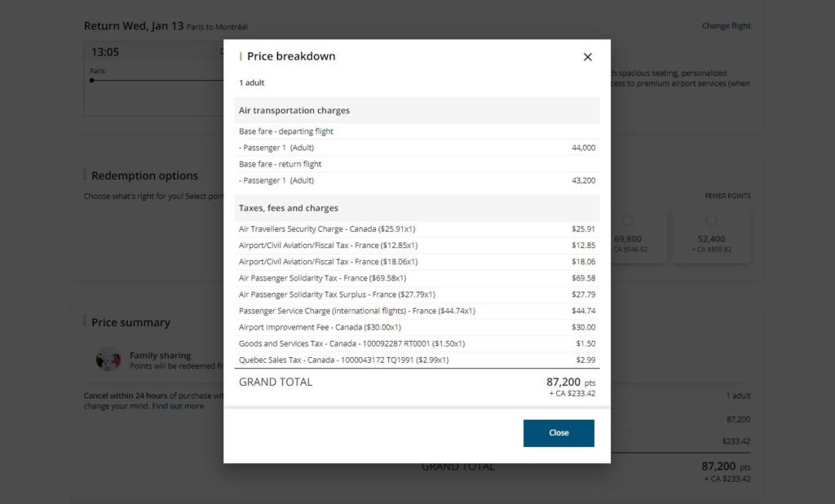Select the Taxes, fees and charges header
This screenshot has height=504, width=835.
pyautogui.click(x=290, y=209)
